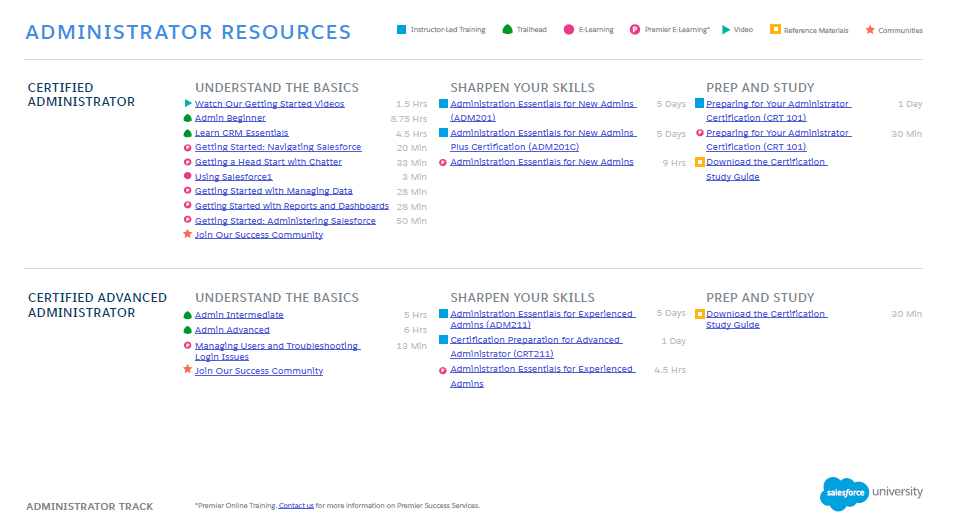Open the Admin Advanced link

(232, 330)
